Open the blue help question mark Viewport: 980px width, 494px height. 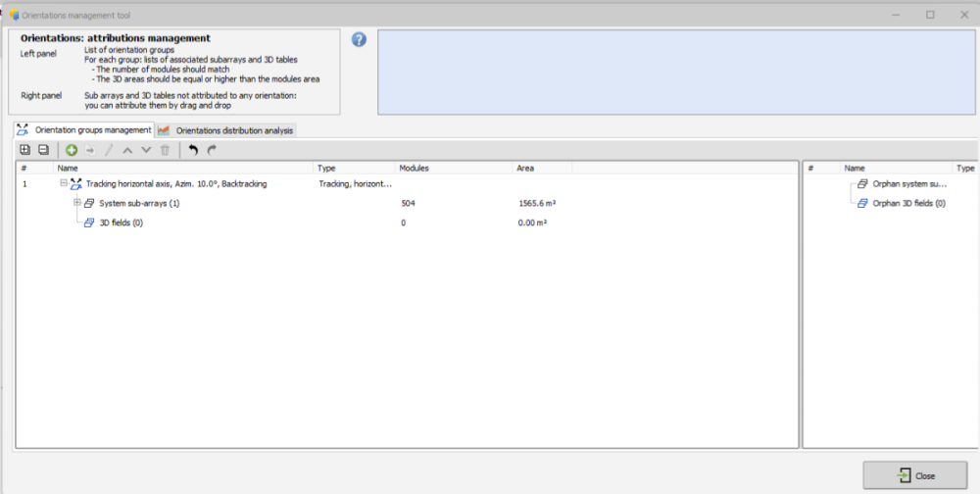pos(359,39)
